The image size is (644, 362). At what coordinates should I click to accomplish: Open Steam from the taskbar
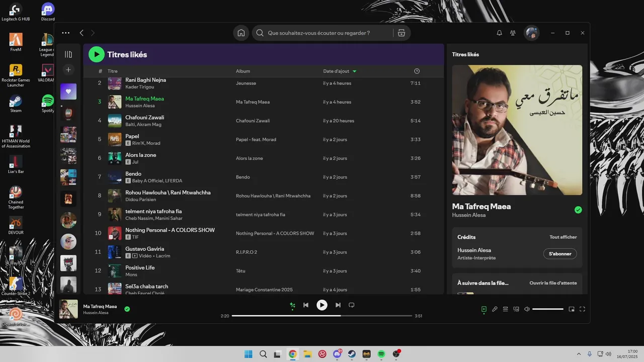click(352, 354)
